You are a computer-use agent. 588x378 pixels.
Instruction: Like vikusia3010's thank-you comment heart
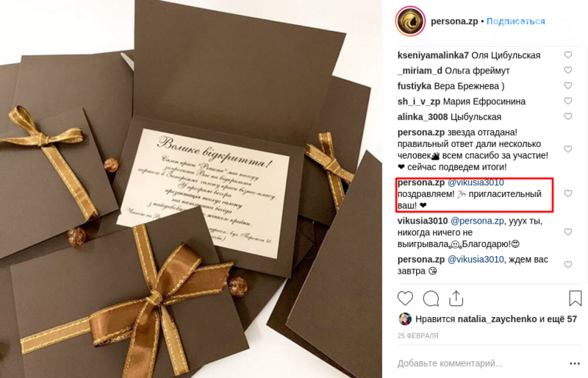coord(568,232)
